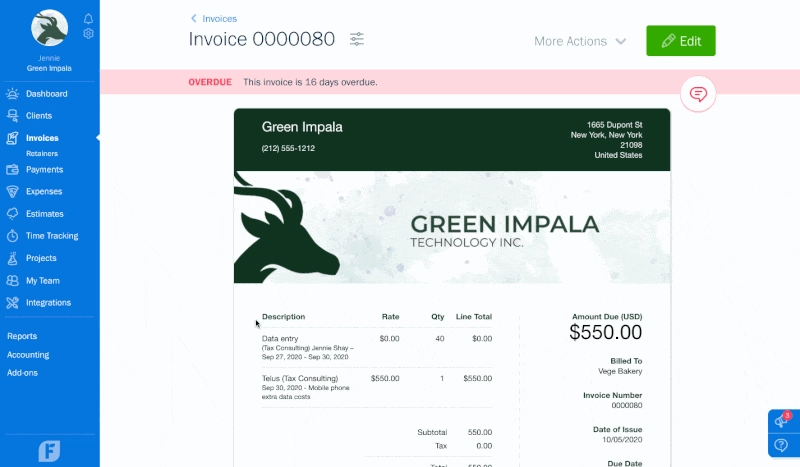This screenshot has width=800, height=467.
Task: Open the invoice settings sliders icon
Action: tap(357, 39)
